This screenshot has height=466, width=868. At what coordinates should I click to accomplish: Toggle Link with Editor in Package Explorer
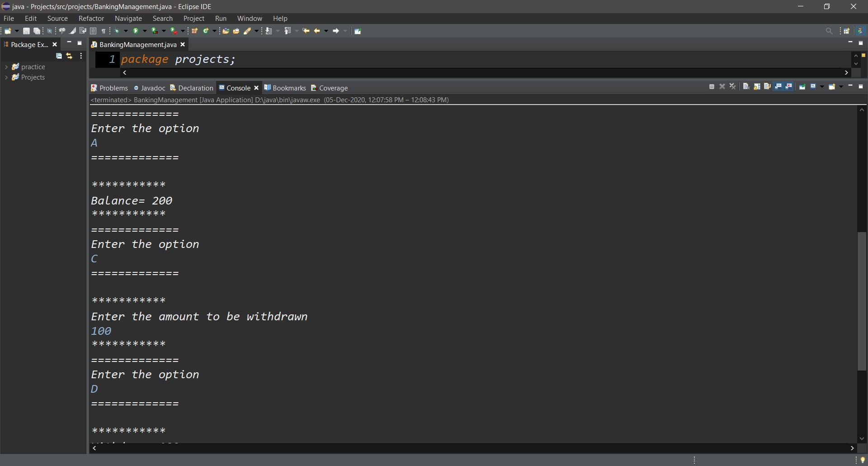69,56
